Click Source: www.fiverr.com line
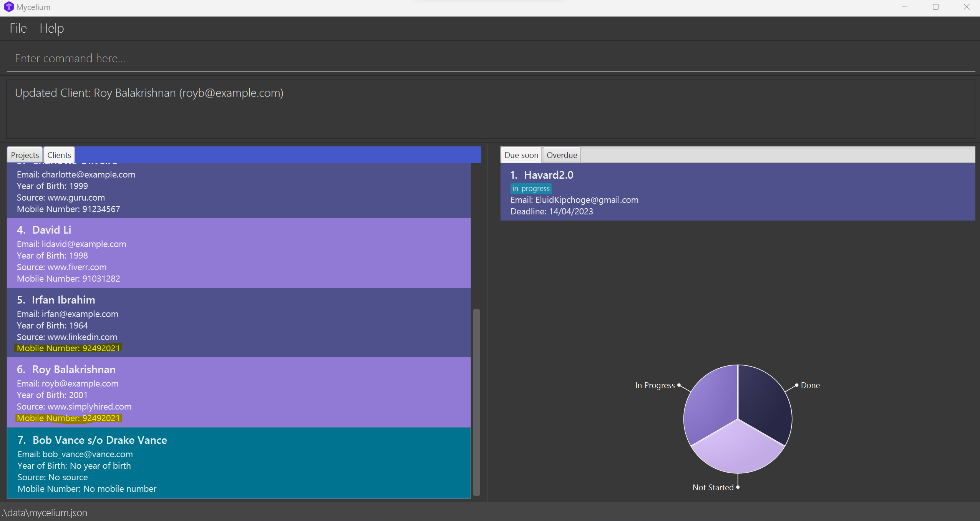The height and width of the screenshot is (521, 980). (61, 267)
